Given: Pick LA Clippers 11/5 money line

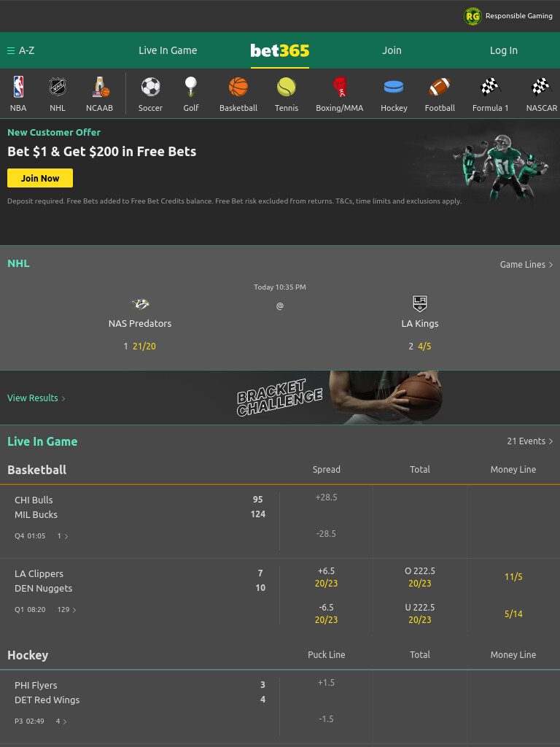Looking at the screenshot, I should (513, 577).
